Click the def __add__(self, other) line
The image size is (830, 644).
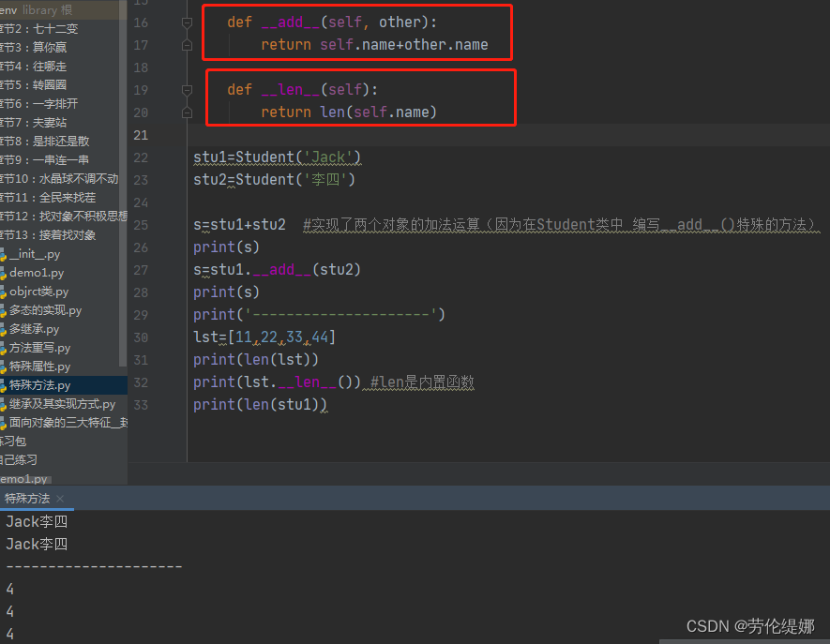332,22
